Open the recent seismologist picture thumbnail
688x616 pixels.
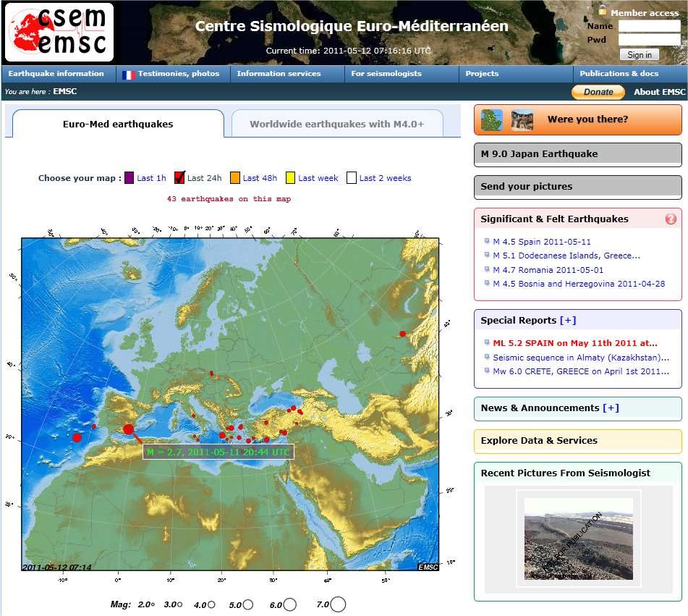pyautogui.click(x=578, y=539)
